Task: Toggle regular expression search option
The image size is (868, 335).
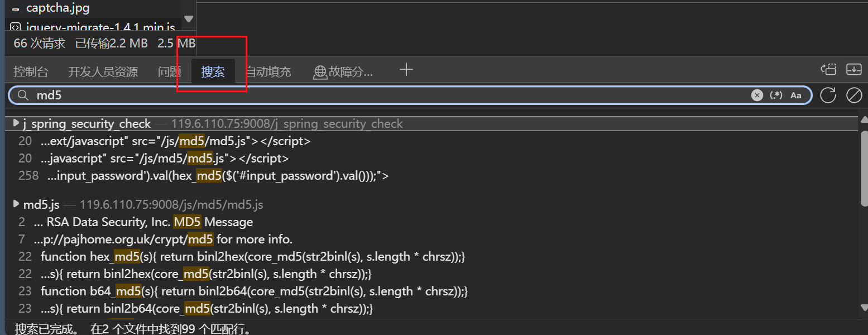Action: click(x=776, y=95)
